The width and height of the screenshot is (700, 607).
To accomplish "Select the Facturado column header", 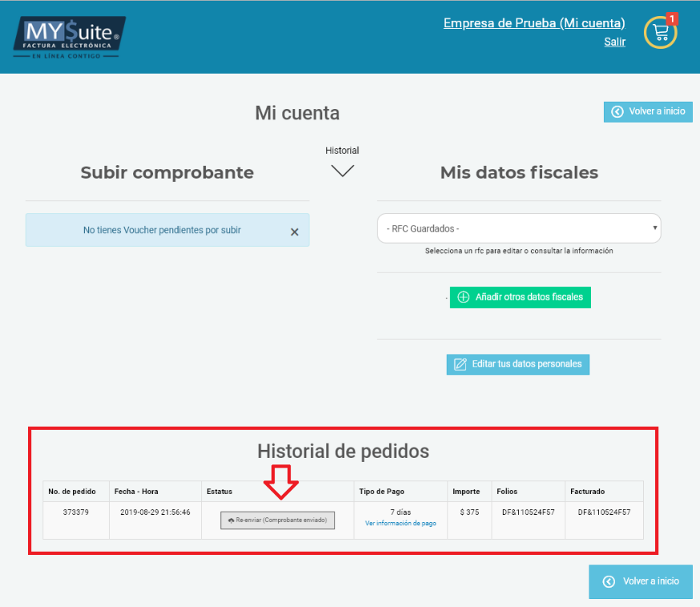I will click(587, 492).
